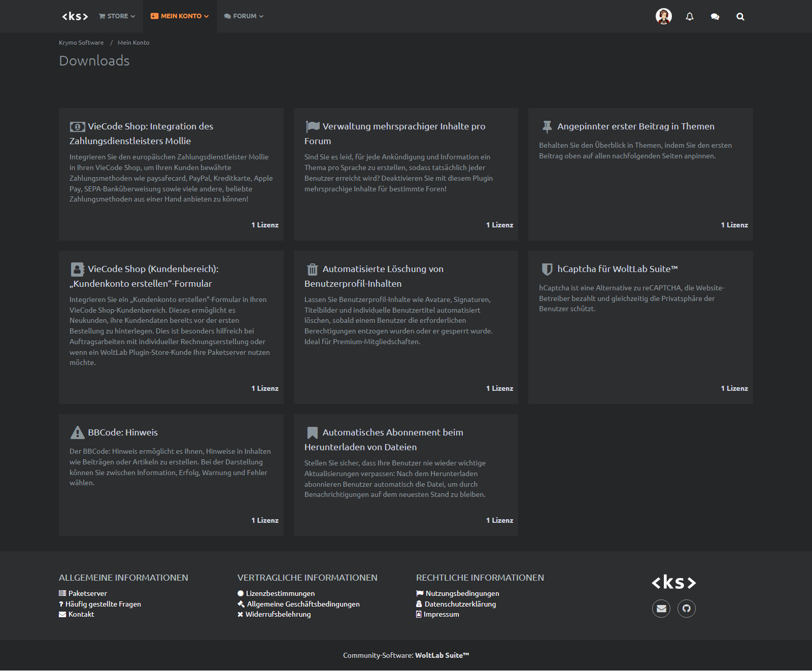Click the search magnifier icon
Screen dimensions: 812x671
(x=740, y=17)
